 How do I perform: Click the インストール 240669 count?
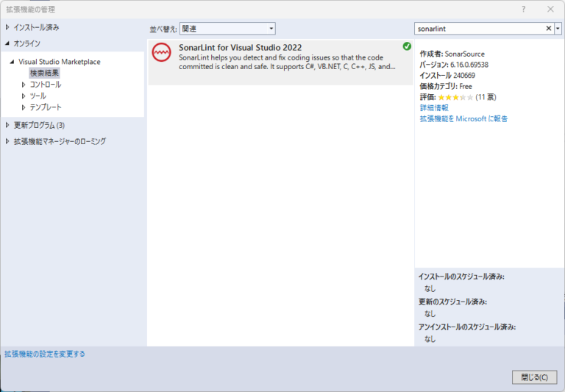[447, 76]
